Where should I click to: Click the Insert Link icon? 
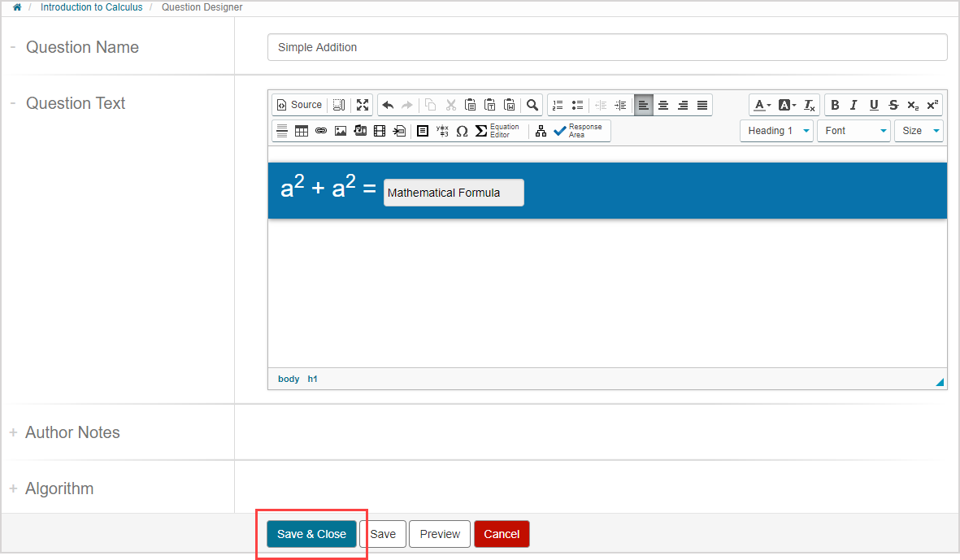pyautogui.click(x=321, y=131)
